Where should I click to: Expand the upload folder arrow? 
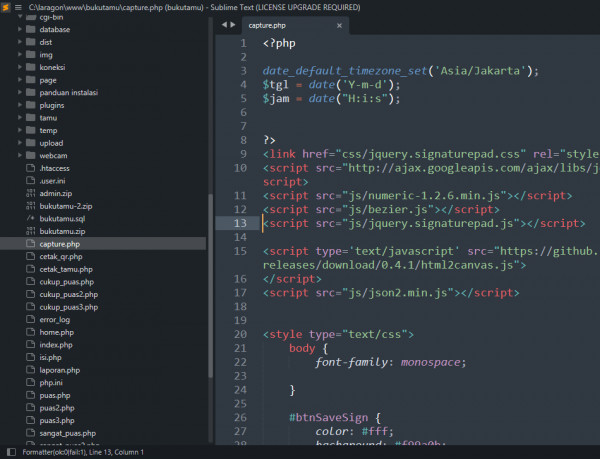pyautogui.click(x=20, y=143)
